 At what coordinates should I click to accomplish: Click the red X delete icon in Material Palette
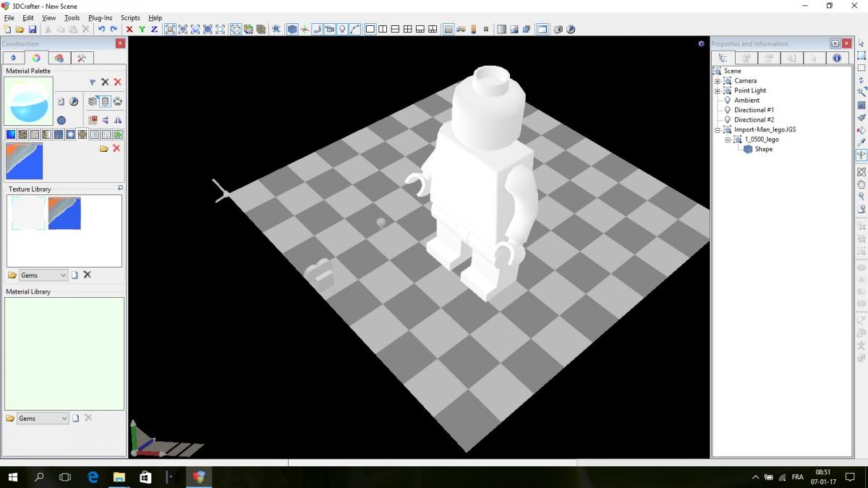[117, 82]
